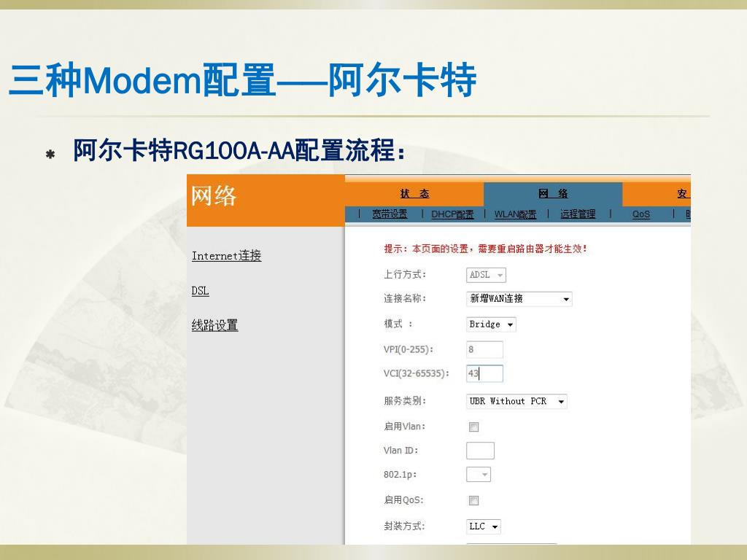
Task: Enable the 启用Vlan checkbox
Action: (473, 427)
